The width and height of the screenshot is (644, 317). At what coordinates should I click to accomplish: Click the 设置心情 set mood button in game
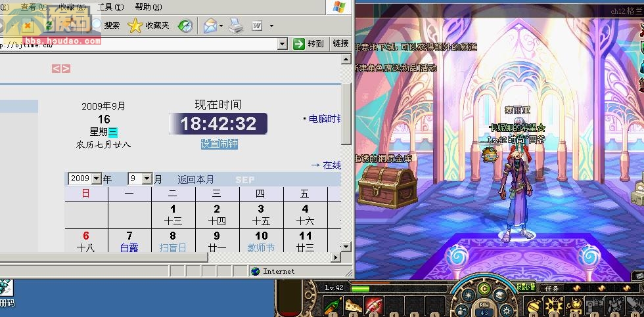526,287
